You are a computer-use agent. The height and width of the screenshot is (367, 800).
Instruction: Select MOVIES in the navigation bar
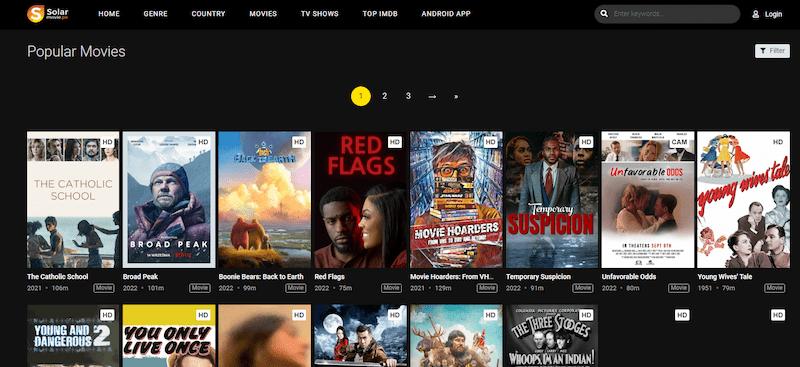pos(263,14)
